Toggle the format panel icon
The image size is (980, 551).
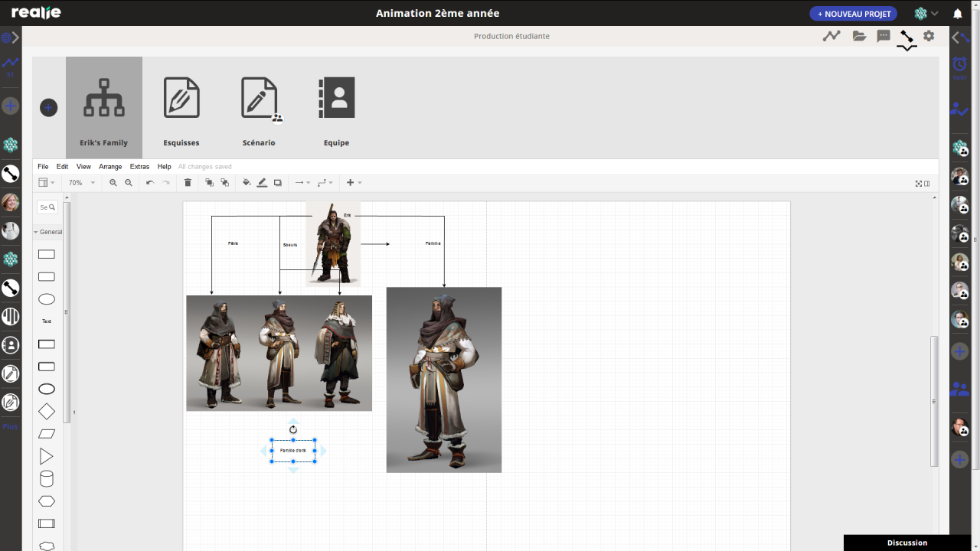coord(927,184)
